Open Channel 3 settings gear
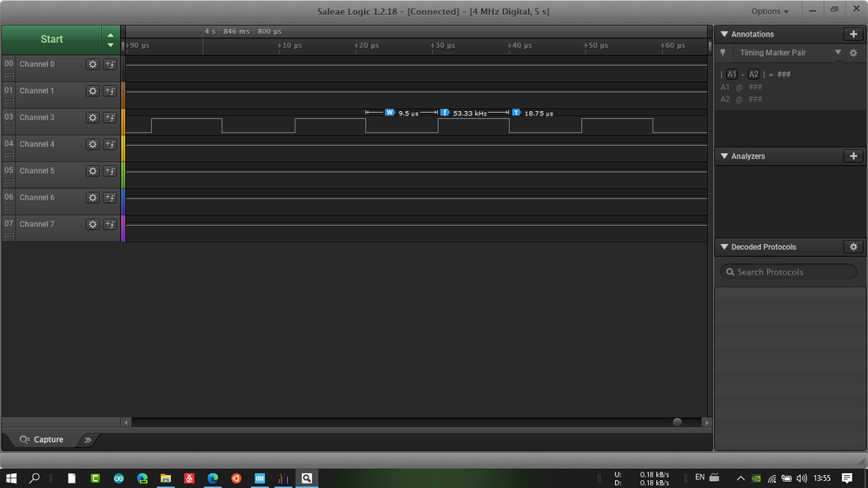The image size is (868, 488). point(92,117)
